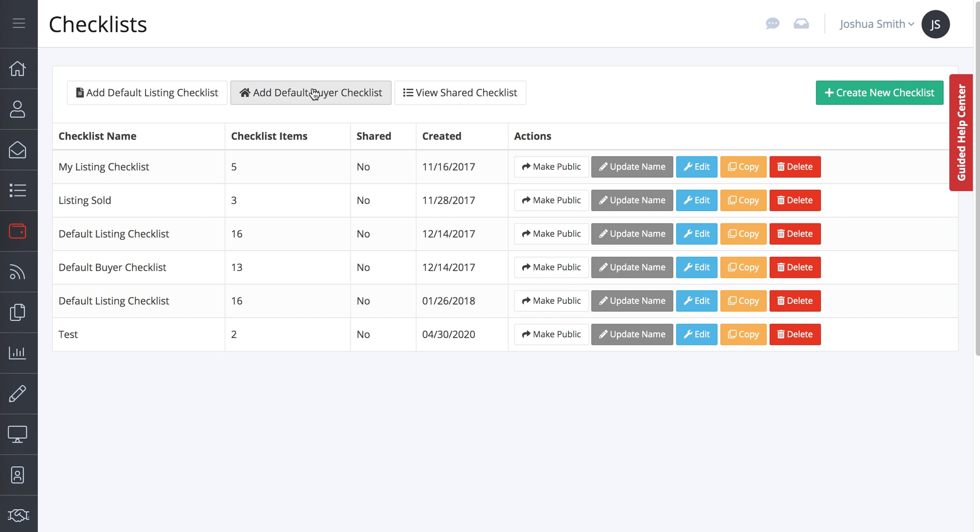This screenshot has height=532, width=980.
Task: Delete the Test checklist
Action: (x=795, y=334)
